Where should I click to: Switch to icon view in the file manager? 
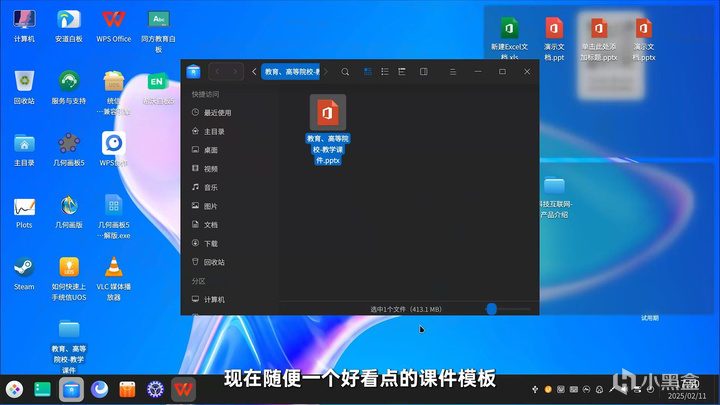click(367, 72)
